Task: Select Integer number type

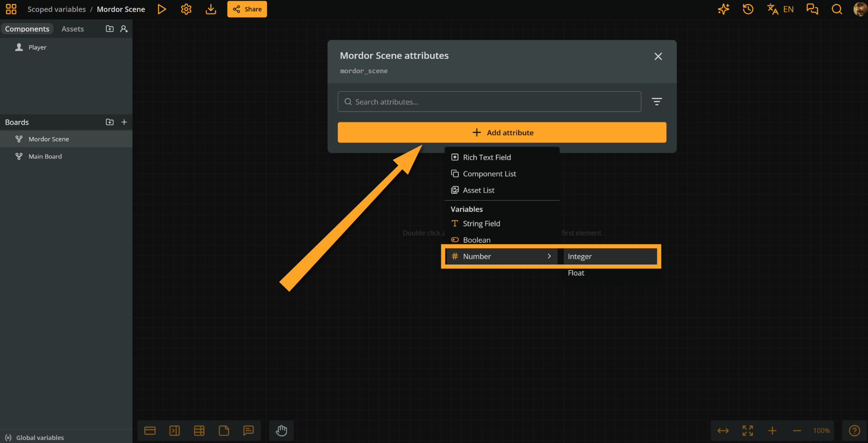Action: (x=610, y=256)
